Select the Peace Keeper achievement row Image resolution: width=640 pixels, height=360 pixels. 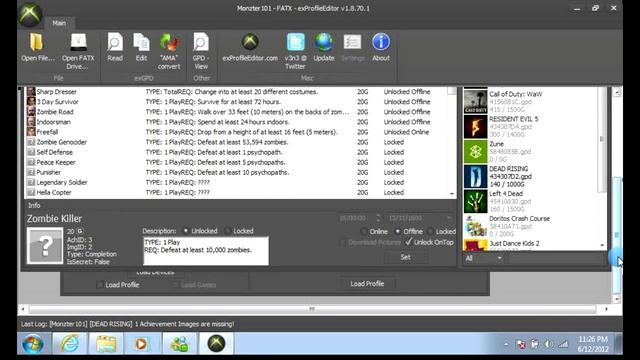[x=239, y=162]
